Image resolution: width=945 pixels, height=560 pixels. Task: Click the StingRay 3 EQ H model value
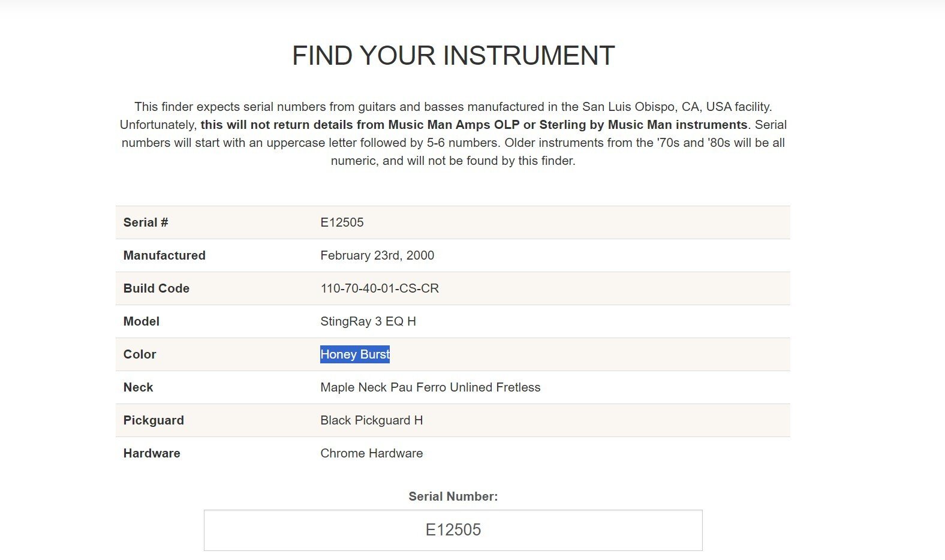click(368, 321)
